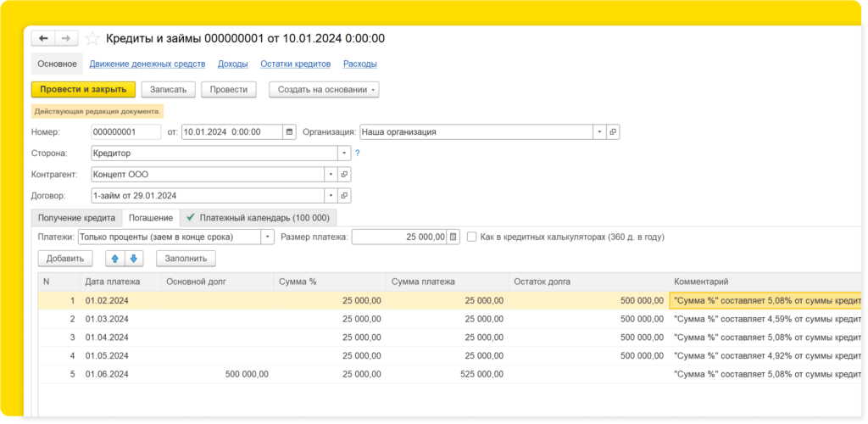The height and width of the screenshot is (424, 868).
Task: Select payment row dated 01.05.2024
Action: 450,355
